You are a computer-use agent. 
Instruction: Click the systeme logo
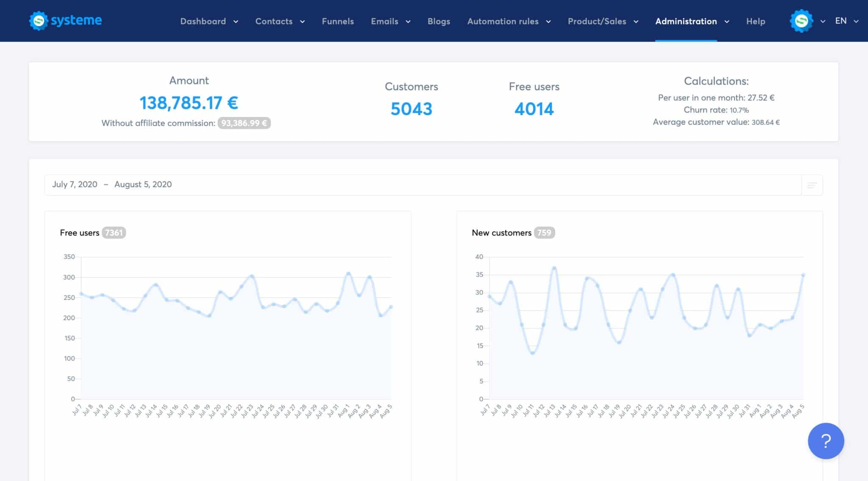(x=65, y=20)
